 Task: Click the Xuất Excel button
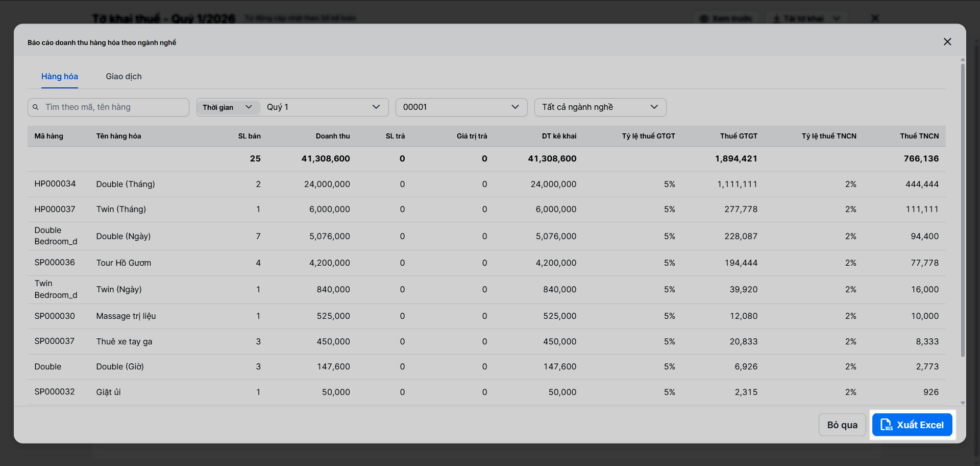pos(912,425)
